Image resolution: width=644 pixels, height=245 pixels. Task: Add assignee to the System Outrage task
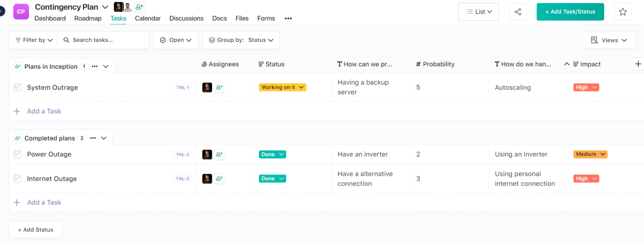click(219, 87)
